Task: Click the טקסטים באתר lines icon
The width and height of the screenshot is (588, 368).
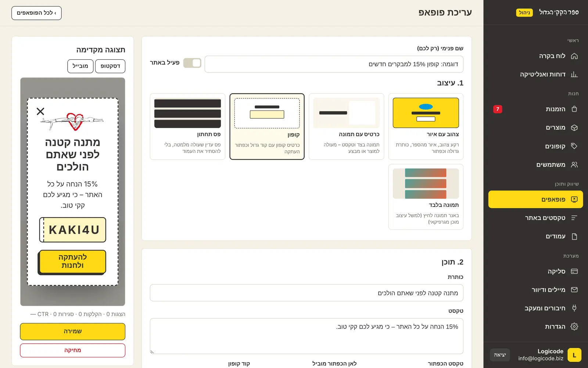Action: point(574,218)
